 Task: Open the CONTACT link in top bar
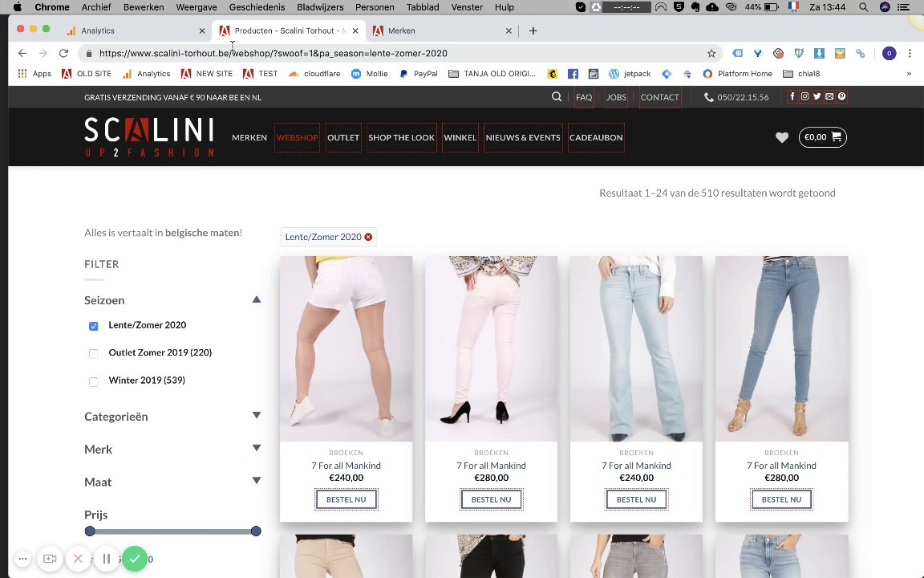tap(660, 97)
